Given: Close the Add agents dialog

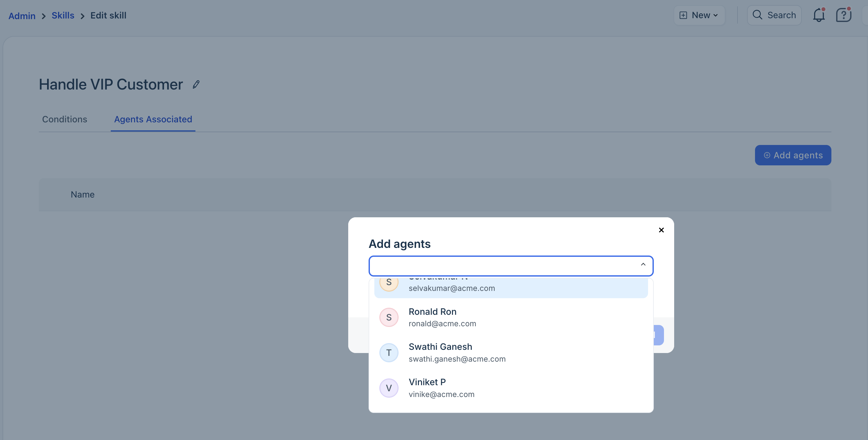Looking at the screenshot, I should coord(661,230).
